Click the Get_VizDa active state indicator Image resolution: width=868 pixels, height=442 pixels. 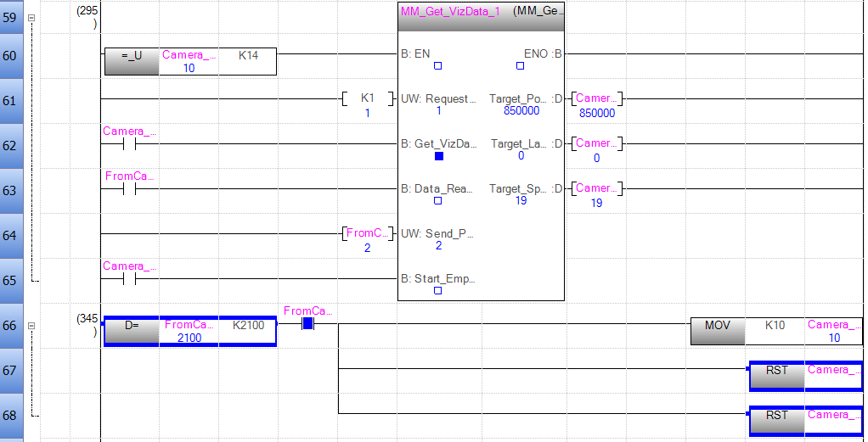(439, 156)
